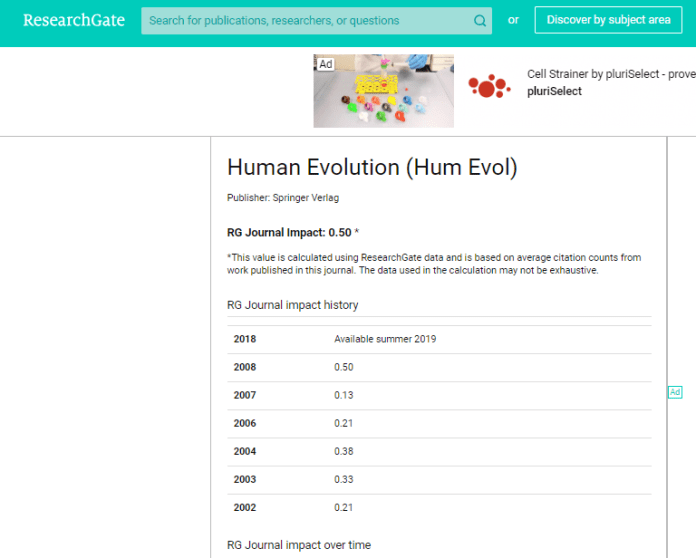Select the 2007 row showing 0.13
The width and height of the screenshot is (696, 558).
[x=438, y=395]
